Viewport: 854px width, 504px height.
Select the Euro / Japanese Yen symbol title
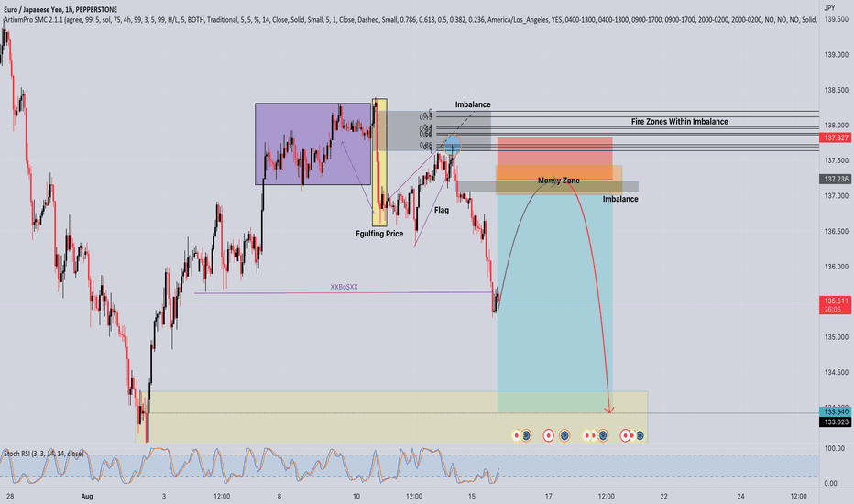60,9
